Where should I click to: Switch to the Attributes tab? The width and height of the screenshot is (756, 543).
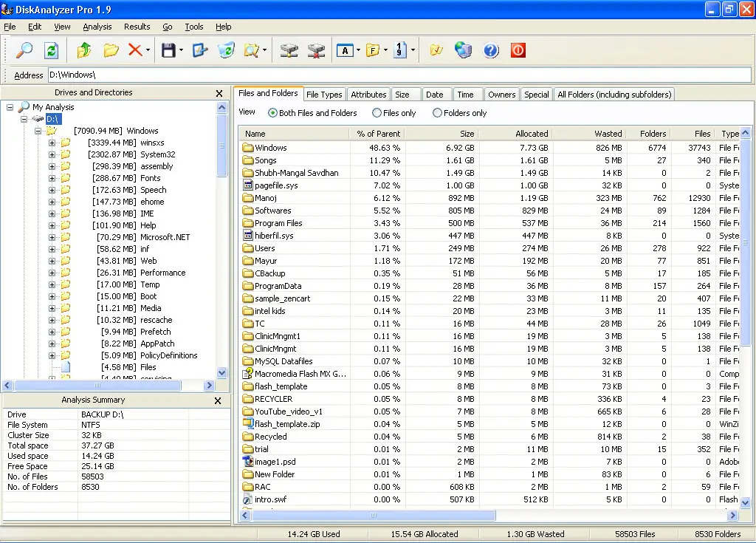click(x=368, y=95)
